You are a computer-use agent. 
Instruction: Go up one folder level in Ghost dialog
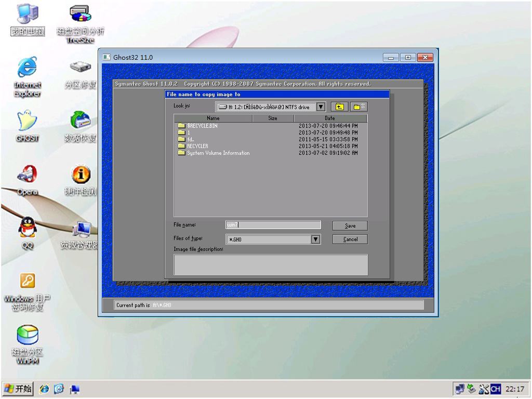[x=340, y=107]
